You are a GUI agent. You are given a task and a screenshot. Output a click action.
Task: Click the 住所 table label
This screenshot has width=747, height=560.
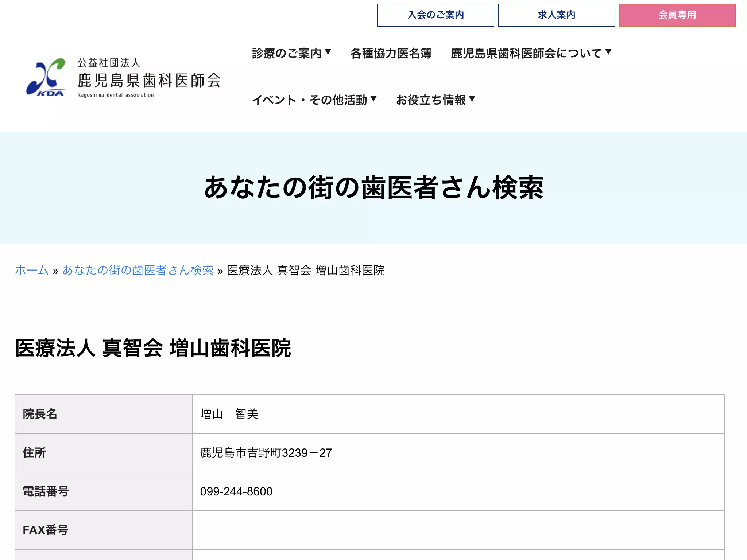(34, 453)
